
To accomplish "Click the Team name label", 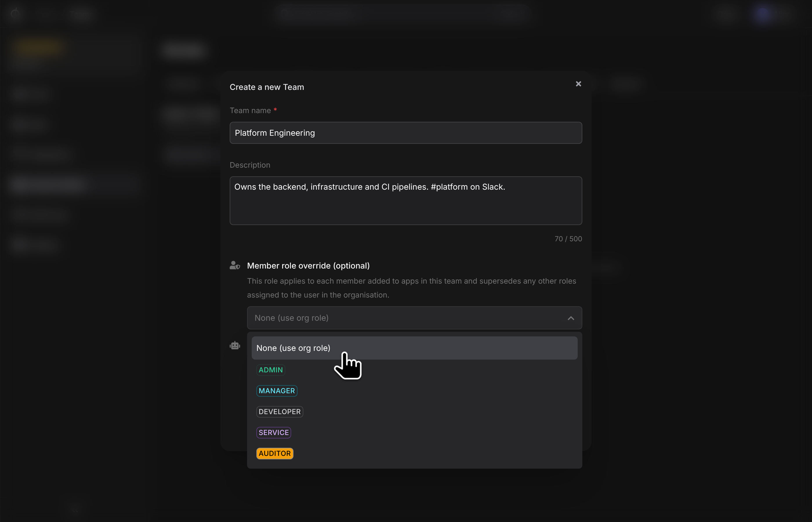I will coord(250,110).
